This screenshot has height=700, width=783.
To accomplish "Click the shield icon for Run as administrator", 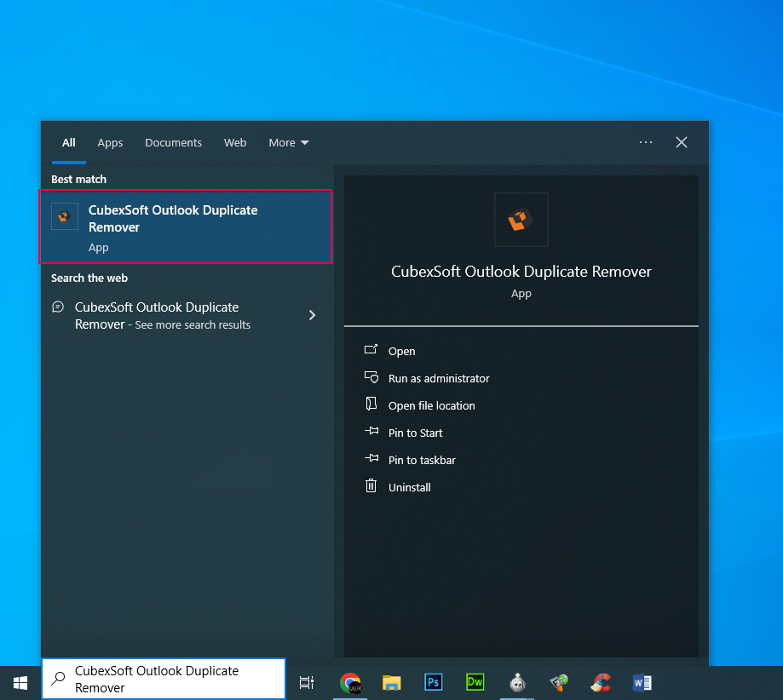I will pyautogui.click(x=371, y=377).
